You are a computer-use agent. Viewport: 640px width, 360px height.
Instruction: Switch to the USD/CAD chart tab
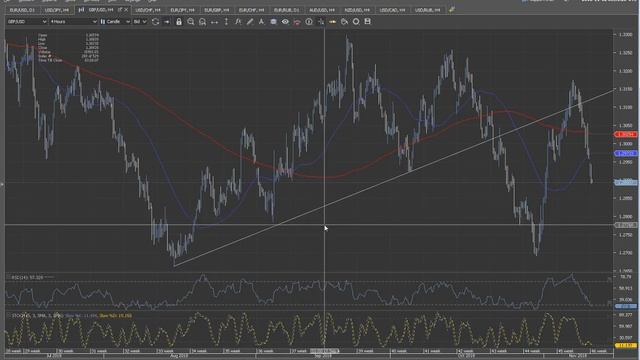[392, 9]
